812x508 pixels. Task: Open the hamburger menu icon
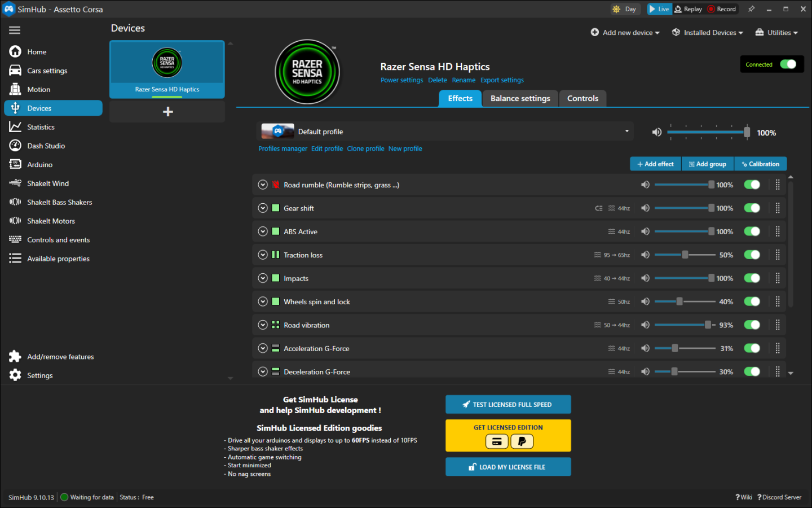click(15, 30)
